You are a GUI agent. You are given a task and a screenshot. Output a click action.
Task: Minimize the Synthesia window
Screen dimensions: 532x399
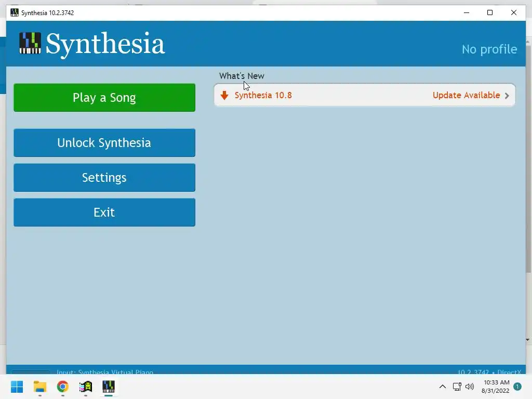point(467,12)
